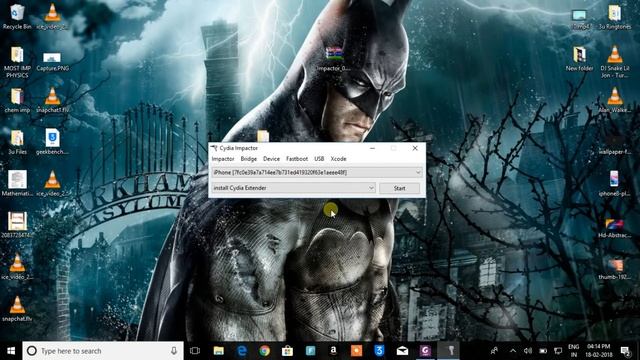Select the 3u Files folder icon

tap(17, 142)
